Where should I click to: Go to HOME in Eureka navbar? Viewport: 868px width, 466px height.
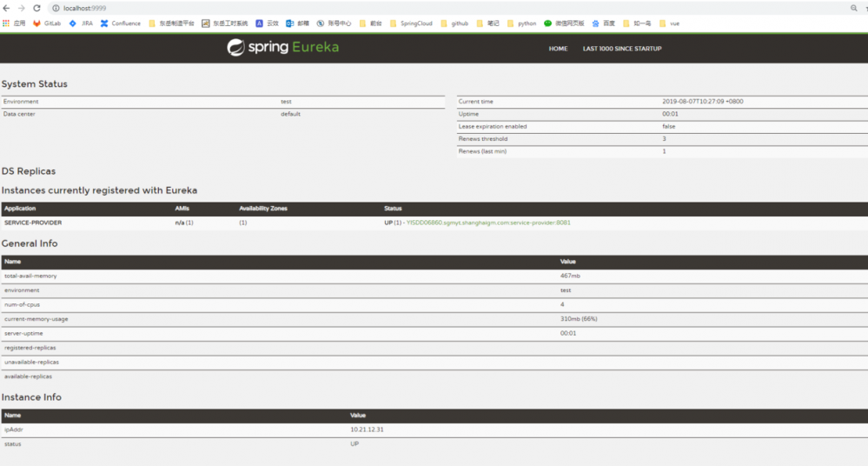pos(558,49)
